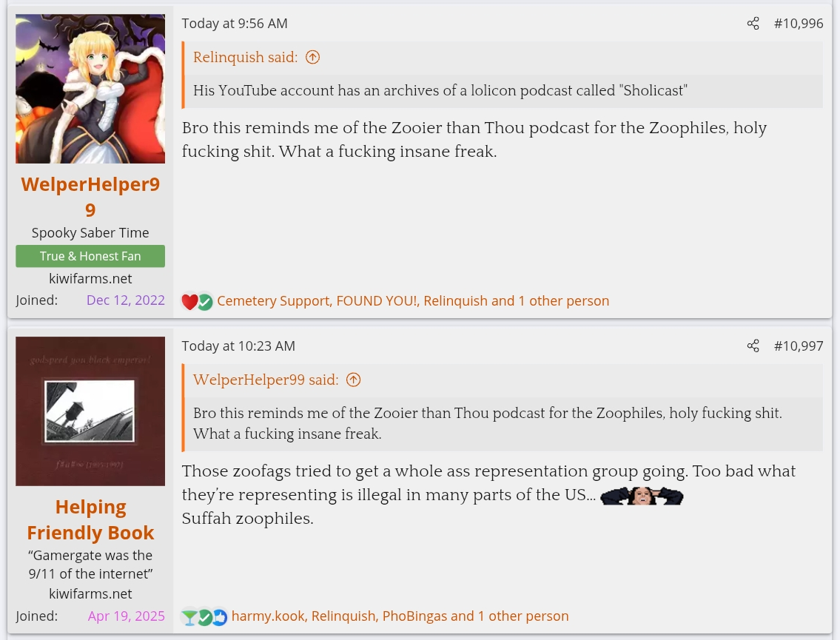Viewport: 840px width, 640px height.
Task: Jump to WelperHelper99's quoted post arrow icon
Action: (354, 380)
